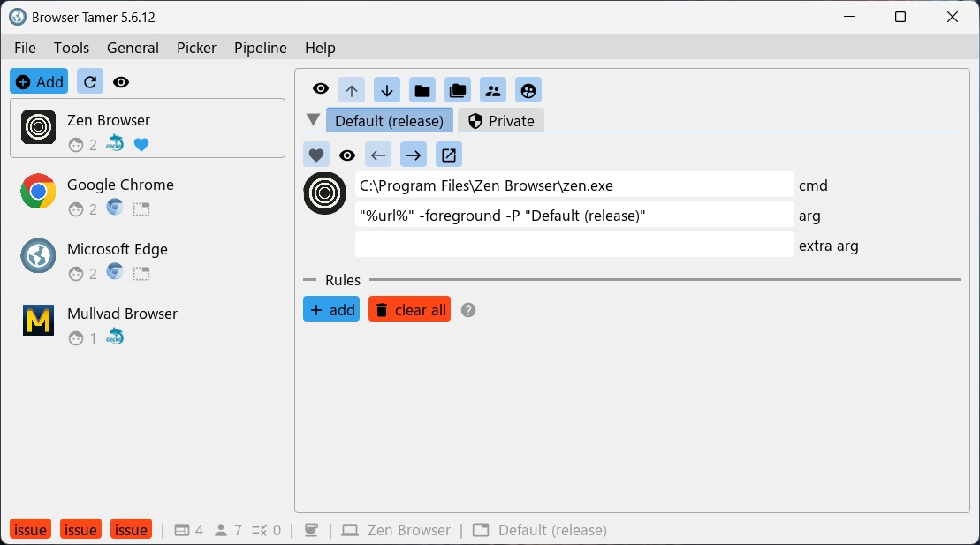Click the third issue badge
This screenshot has width=980, height=545.
[x=131, y=529]
